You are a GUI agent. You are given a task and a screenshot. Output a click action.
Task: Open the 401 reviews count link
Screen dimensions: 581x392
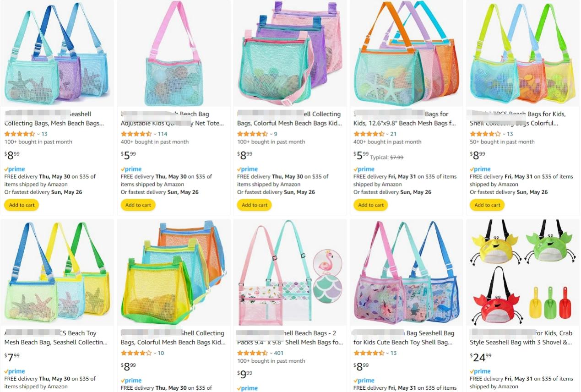(x=279, y=353)
